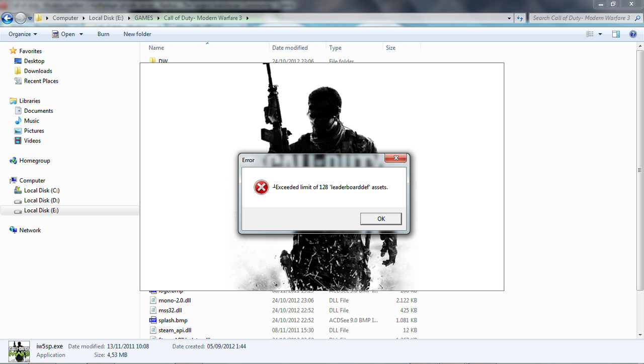
Task: Click the Homegroup icon
Action: point(13,161)
